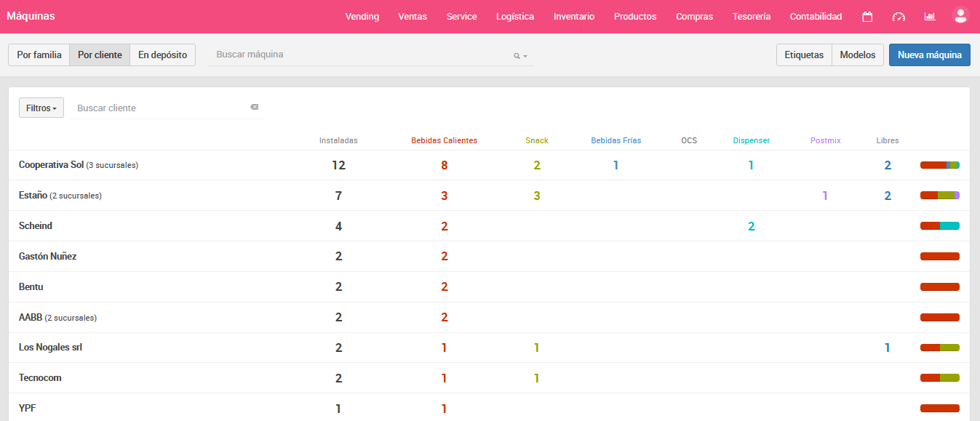Screen dimensions: 980x421
Task: Open the Service menu
Action: click(462, 17)
